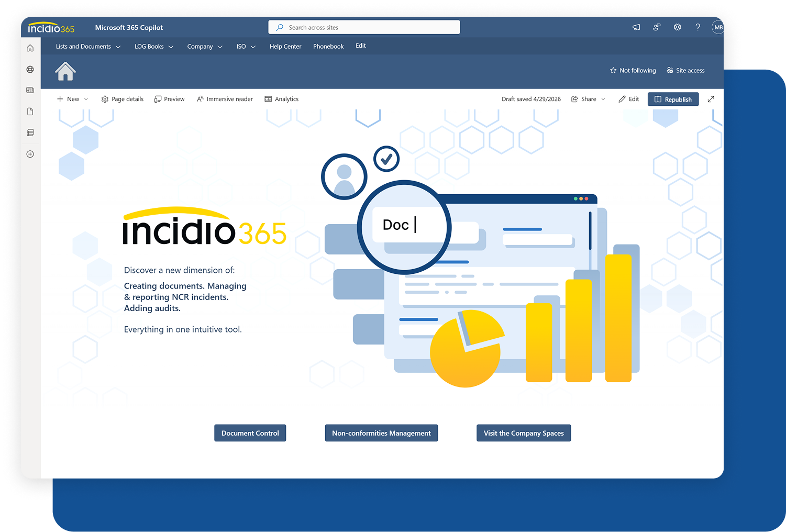This screenshot has height=532, width=786.
Task: Click the create plus icon in sidebar
Action: [30, 154]
